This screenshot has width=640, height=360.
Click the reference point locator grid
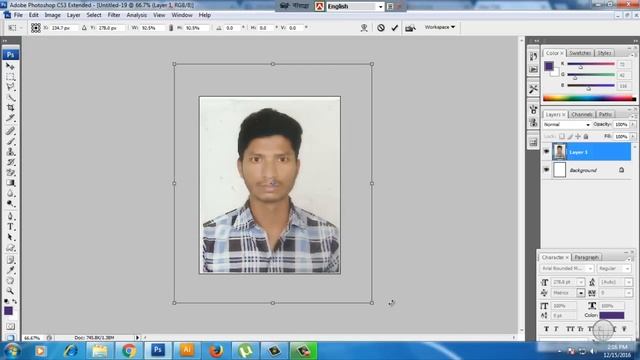click(36, 28)
